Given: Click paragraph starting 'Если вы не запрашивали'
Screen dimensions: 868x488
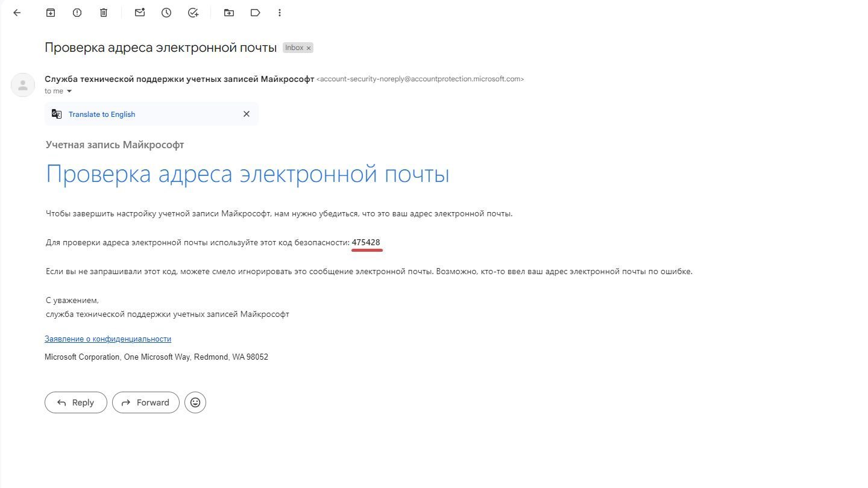Looking at the screenshot, I should pos(370,271).
